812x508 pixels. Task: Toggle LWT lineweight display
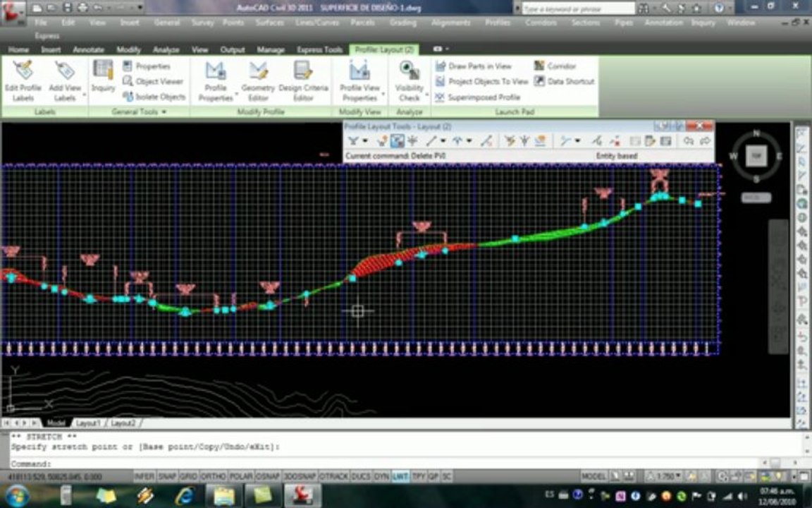(x=400, y=476)
